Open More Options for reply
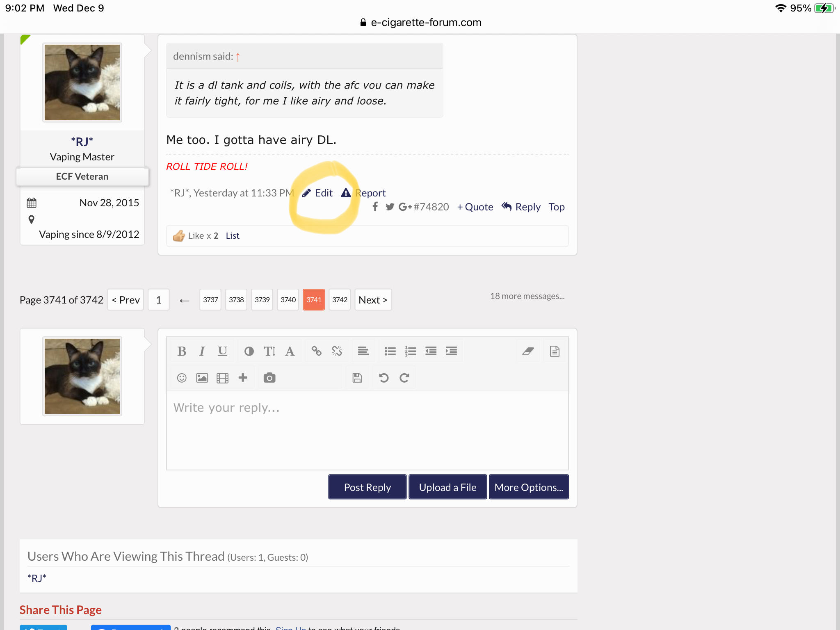This screenshot has width=840, height=630. click(x=529, y=487)
